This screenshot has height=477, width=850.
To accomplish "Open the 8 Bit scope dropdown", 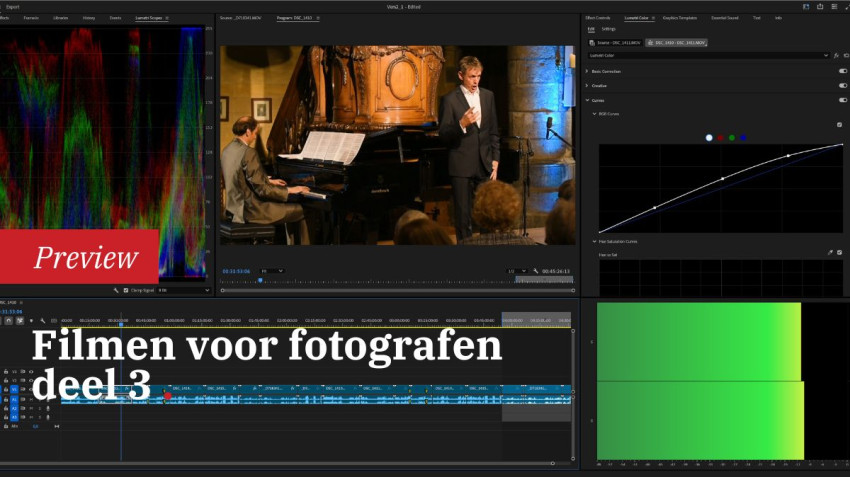I will [x=183, y=291].
